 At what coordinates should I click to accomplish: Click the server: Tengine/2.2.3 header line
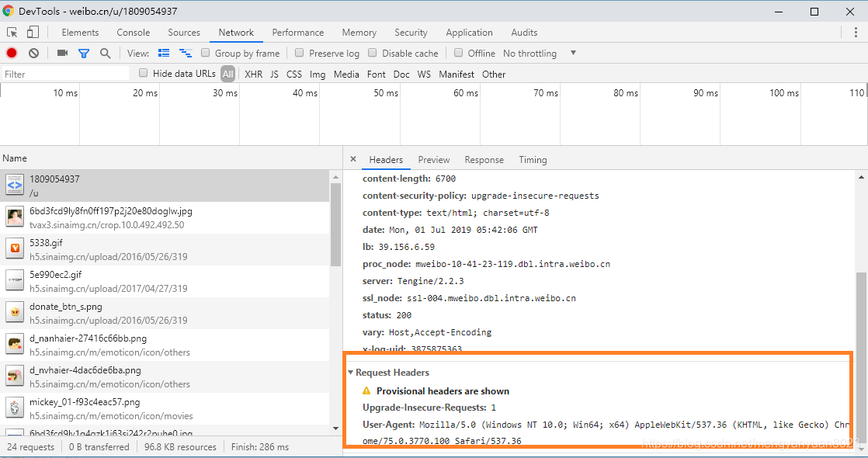(413, 281)
